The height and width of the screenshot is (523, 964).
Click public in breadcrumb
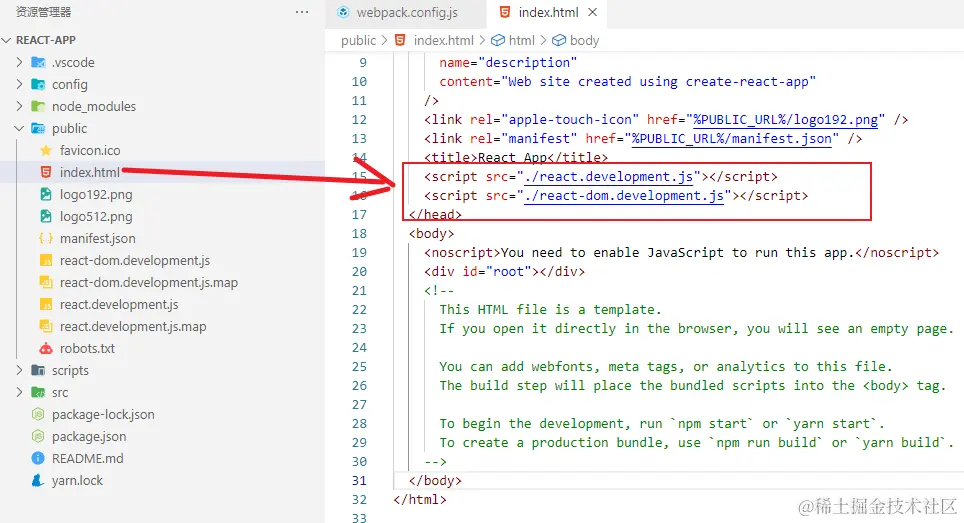click(358, 41)
